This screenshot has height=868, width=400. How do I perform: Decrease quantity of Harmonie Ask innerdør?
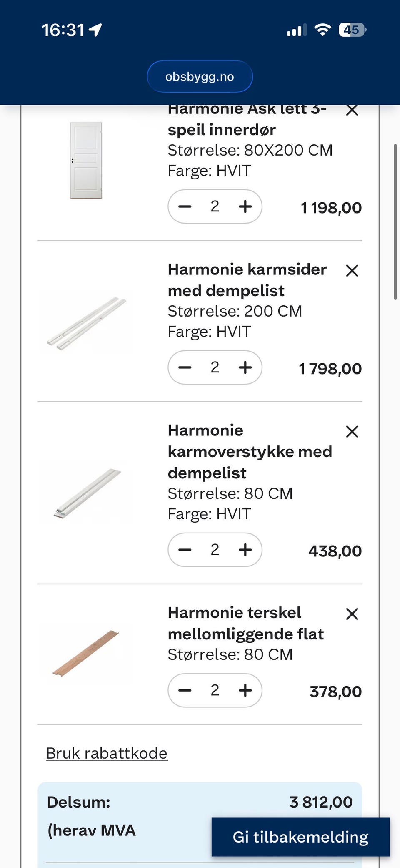(x=185, y=206)
